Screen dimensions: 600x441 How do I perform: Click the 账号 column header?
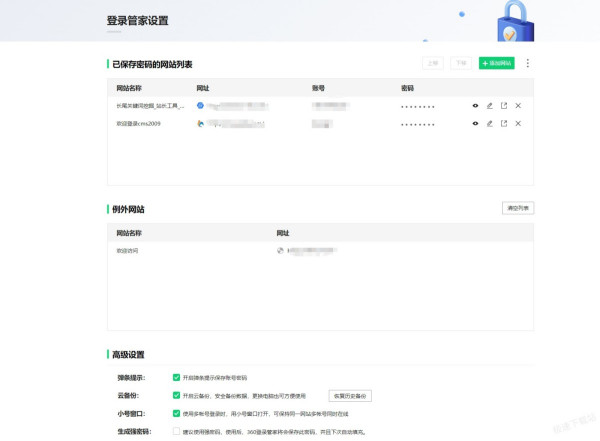pos(318,88)
